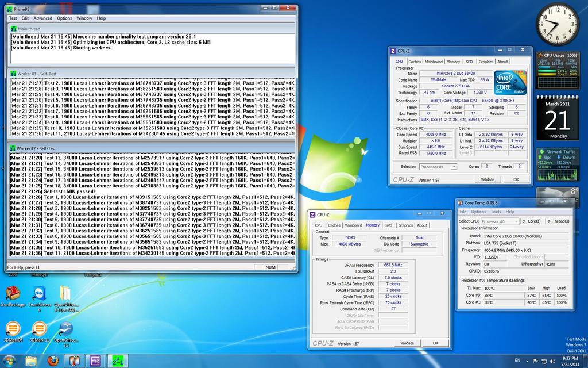Open Select CPU dropdown in Core Temp
Screen dimensions: 588x368
tap(500, 221)
